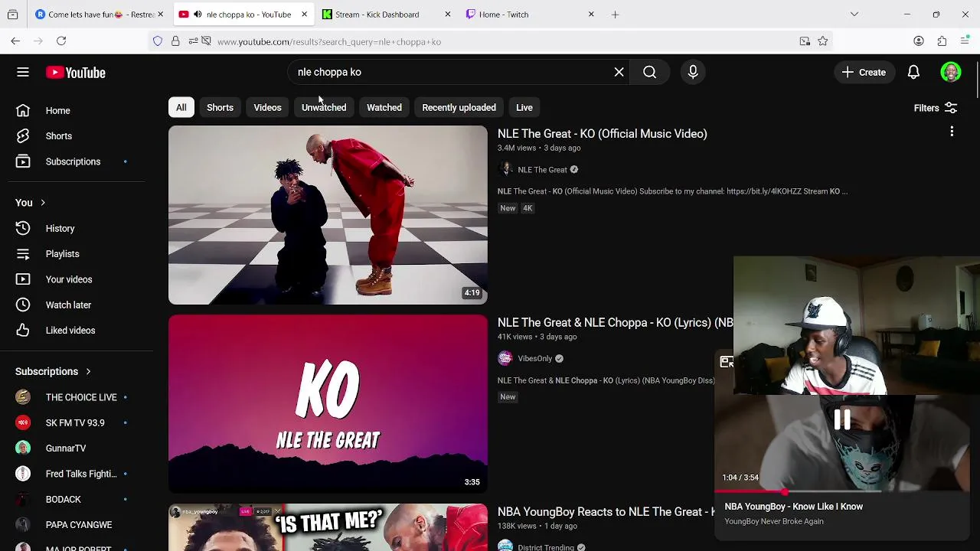980x551 pixels.
Task: Open NLE The Great channel name link
Action: tap(542, 170)
